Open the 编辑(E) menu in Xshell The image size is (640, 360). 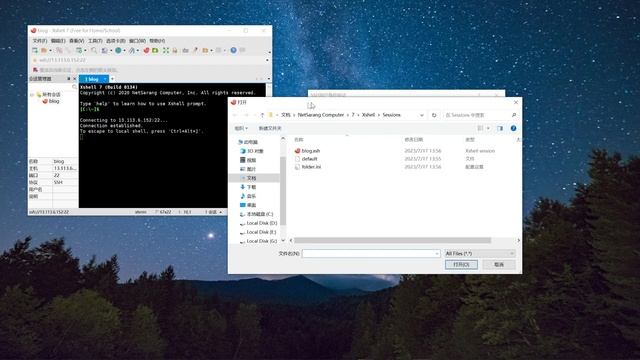coord(58,41)
